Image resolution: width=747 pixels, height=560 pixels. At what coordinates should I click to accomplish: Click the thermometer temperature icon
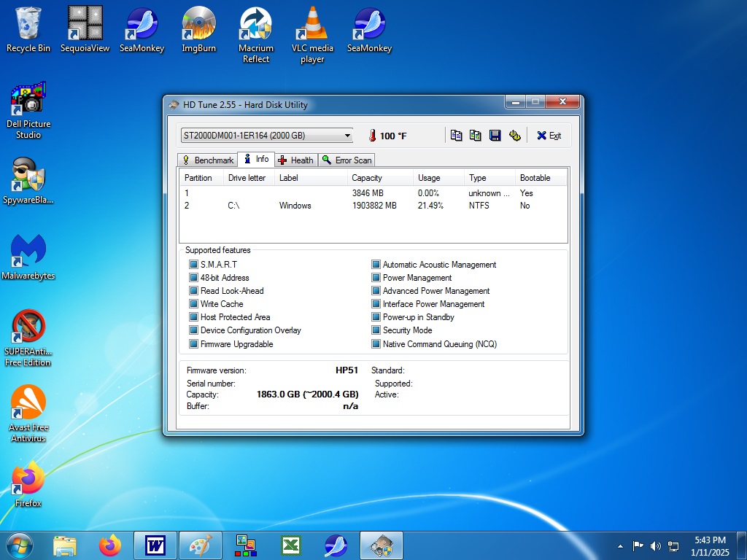point(373,136)
